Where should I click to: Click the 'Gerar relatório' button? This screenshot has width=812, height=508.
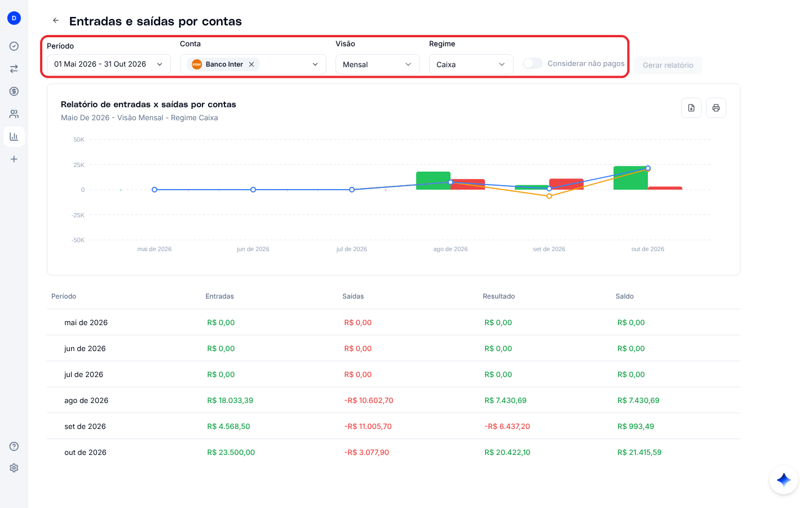click(x=668, y=65)
